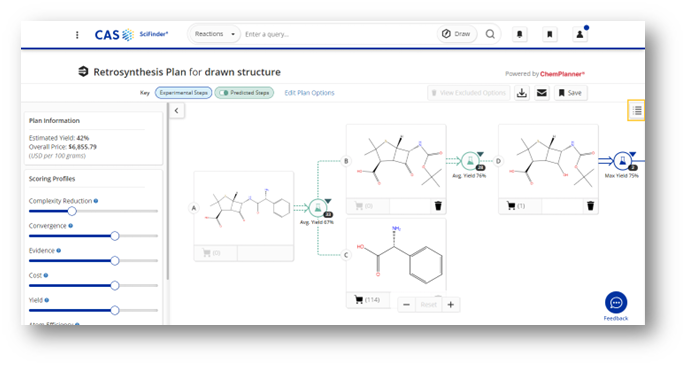Open cart suppliers for structure B

364,206
